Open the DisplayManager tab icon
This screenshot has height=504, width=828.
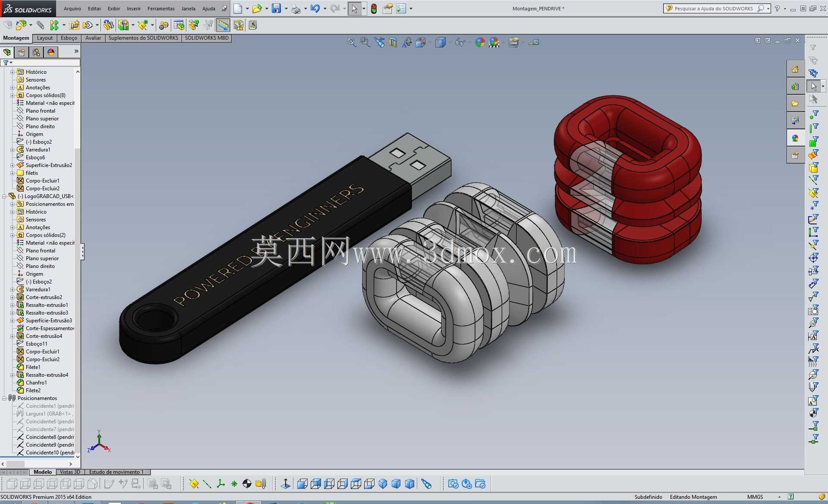(51, 52)
